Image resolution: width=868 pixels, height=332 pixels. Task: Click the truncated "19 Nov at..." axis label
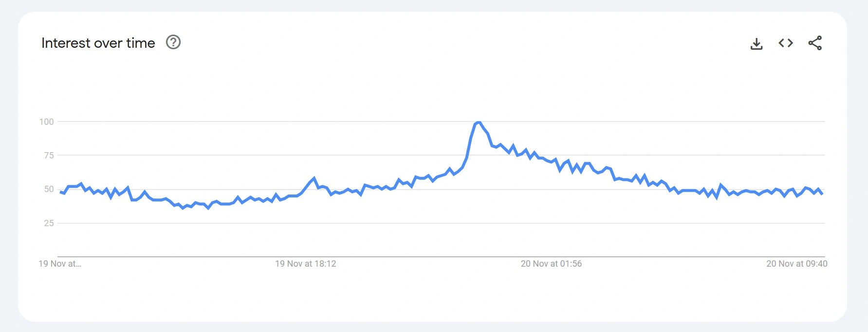pyautogui.click(x=60, y=264)
